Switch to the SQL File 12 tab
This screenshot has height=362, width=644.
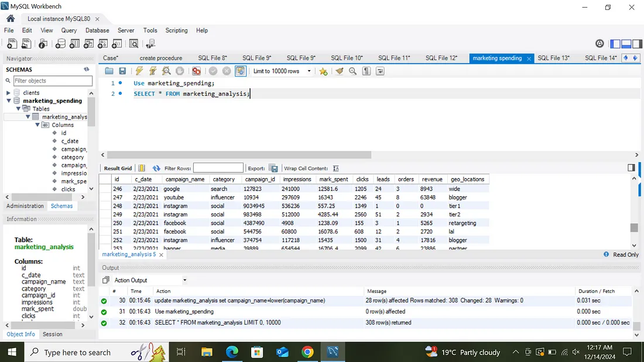(441, 58)
